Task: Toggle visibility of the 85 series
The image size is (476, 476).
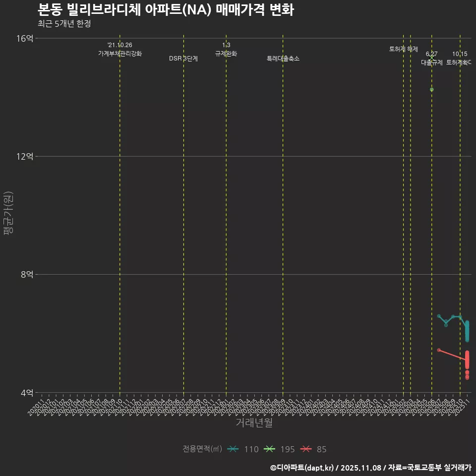Action: 322,449
